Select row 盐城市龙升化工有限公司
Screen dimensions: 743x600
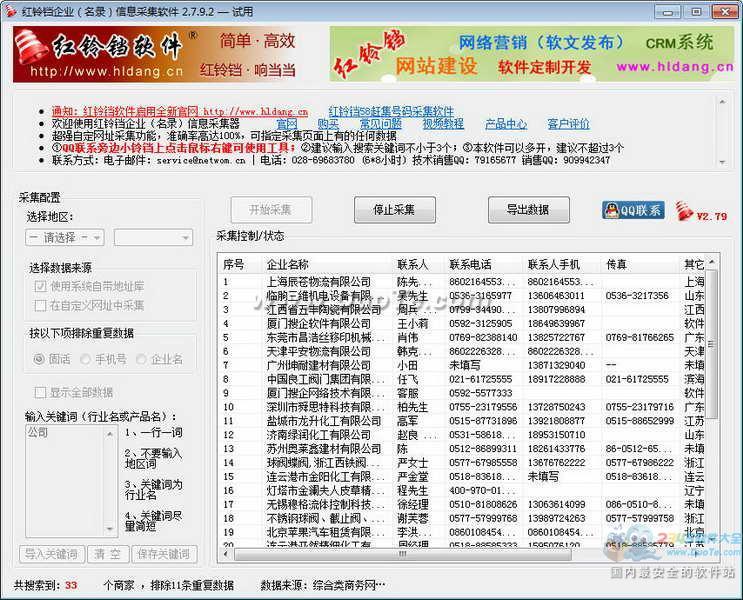[x=462, y=421]
